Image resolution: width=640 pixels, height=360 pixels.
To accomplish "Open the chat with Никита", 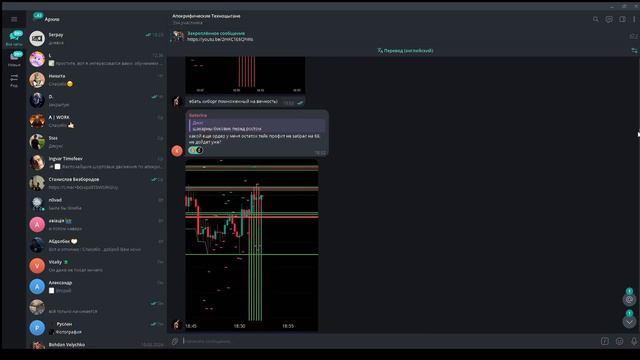I will pos(97,80).
